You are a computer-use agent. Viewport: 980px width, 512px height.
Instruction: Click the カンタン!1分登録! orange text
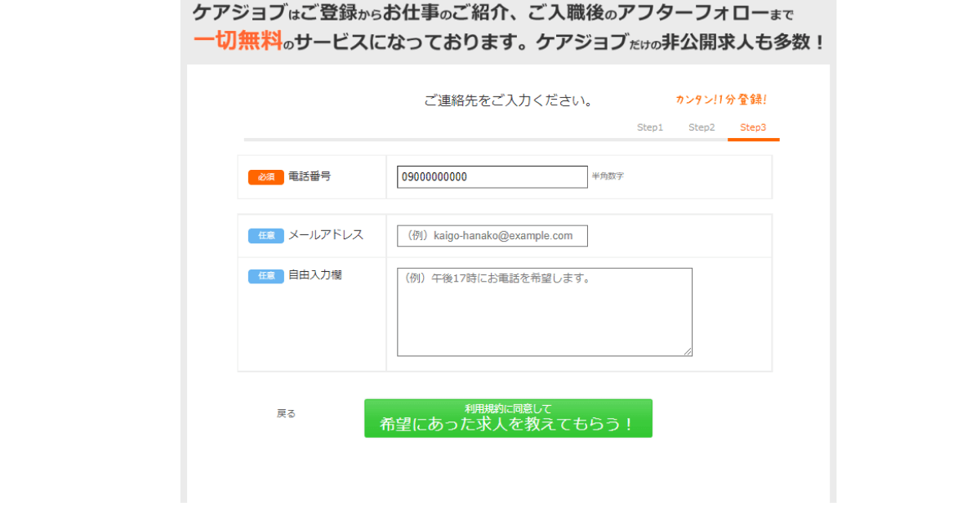click(x=721, y=100)
